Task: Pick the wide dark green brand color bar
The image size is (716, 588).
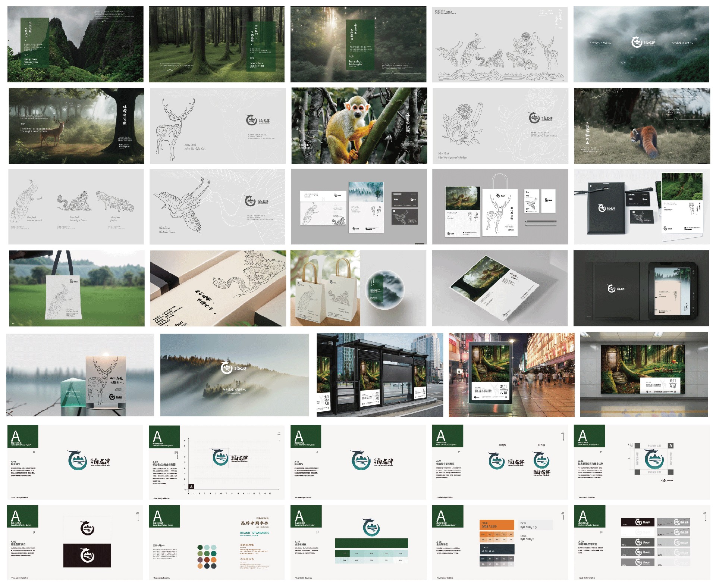Action: 371,543
